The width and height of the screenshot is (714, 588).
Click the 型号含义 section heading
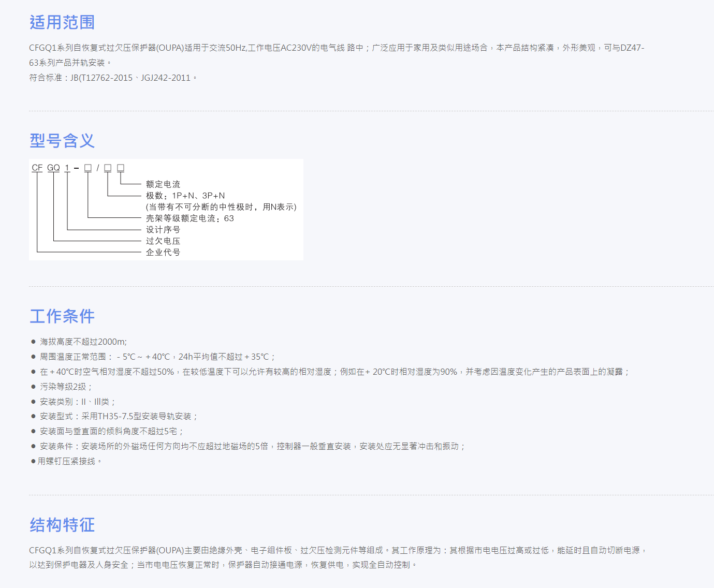tap(62, 140)
